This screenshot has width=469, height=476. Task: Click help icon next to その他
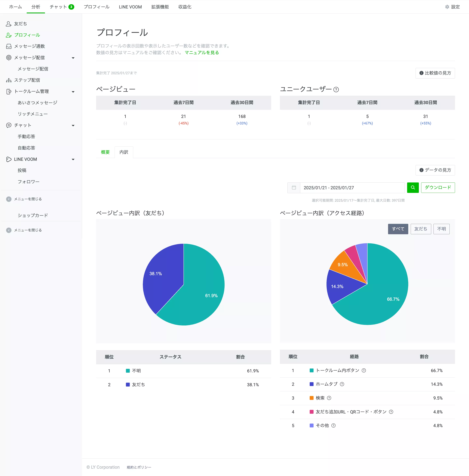pos(333,426)
